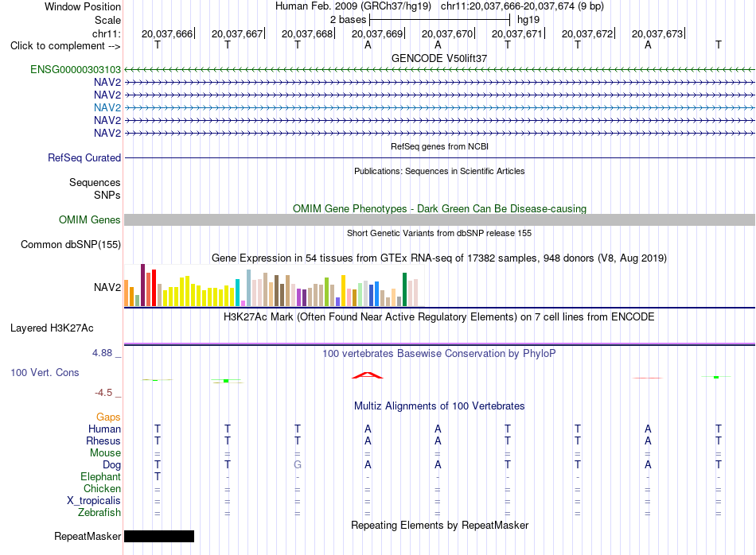Open the 100 Vert. Cons label
756x555 pixels.
(x=45, y=372)
